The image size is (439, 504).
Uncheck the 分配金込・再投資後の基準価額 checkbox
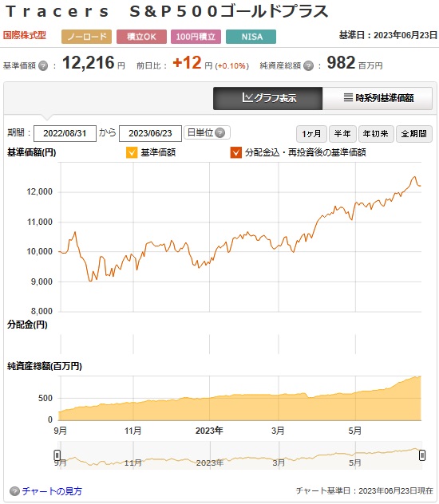coord(236,152)
